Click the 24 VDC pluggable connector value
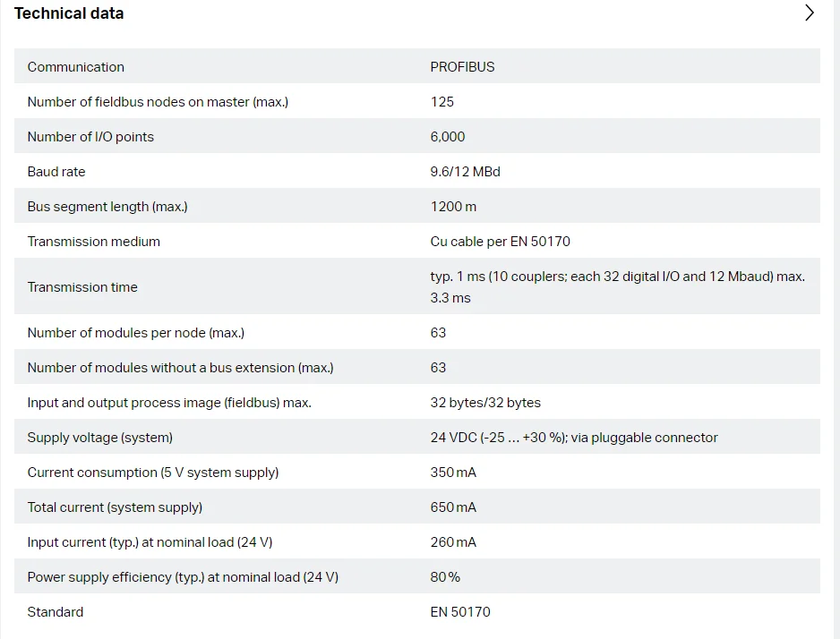Viewport: 840px width, 639px height. tap(574, 438)
